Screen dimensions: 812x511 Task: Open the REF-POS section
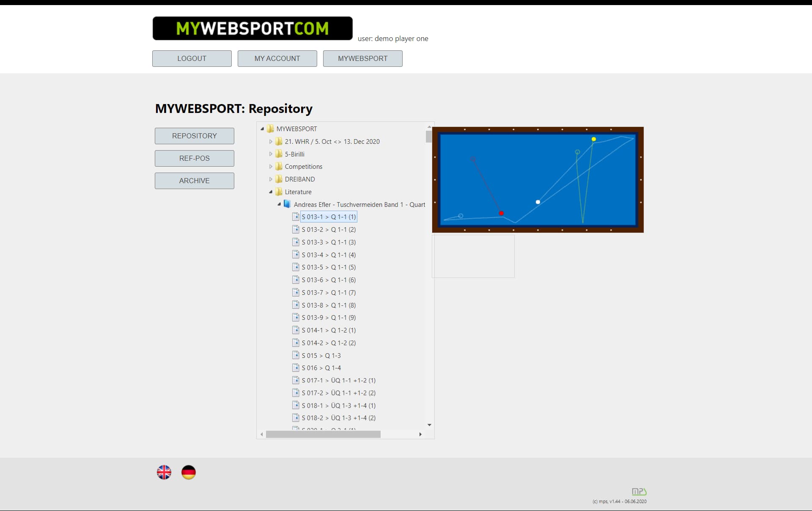(195, 158)
